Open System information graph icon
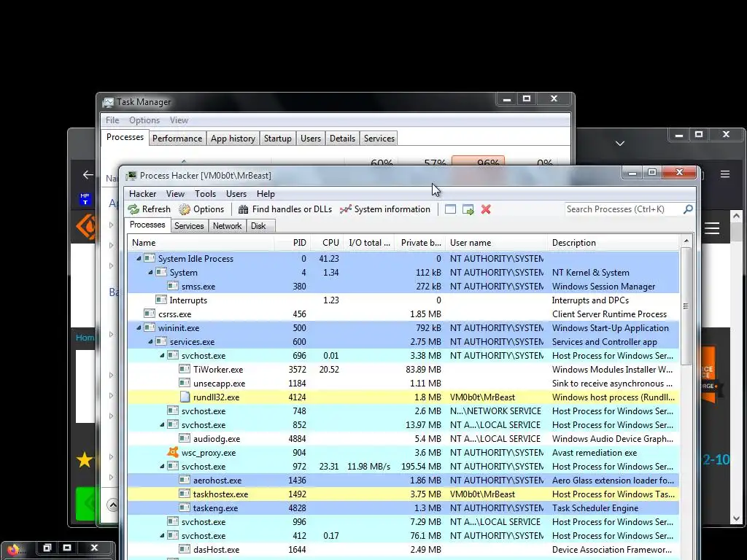This screenshot has height=560, width=747. [x=346, y=209]
